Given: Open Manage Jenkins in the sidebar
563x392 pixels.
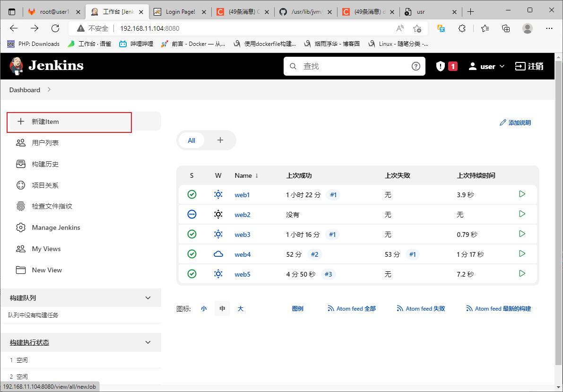Looking at the screenshot, I should click(x=56, y=227).
